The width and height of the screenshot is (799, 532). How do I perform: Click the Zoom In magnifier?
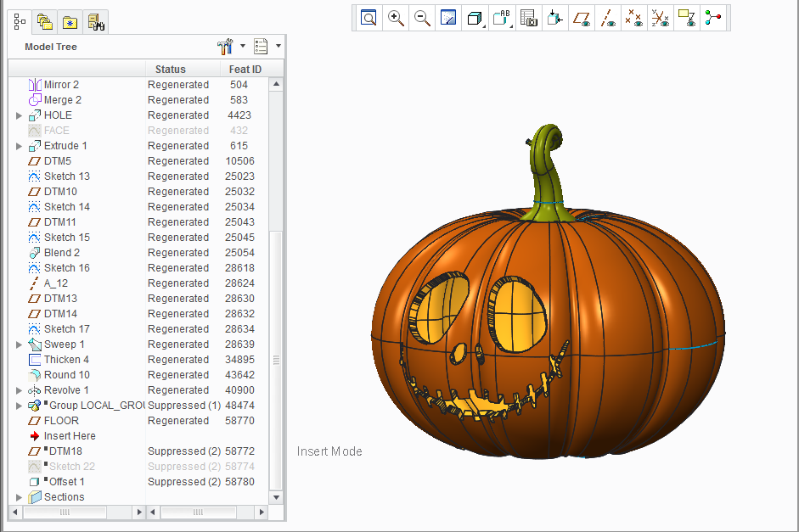pos(396,19)
